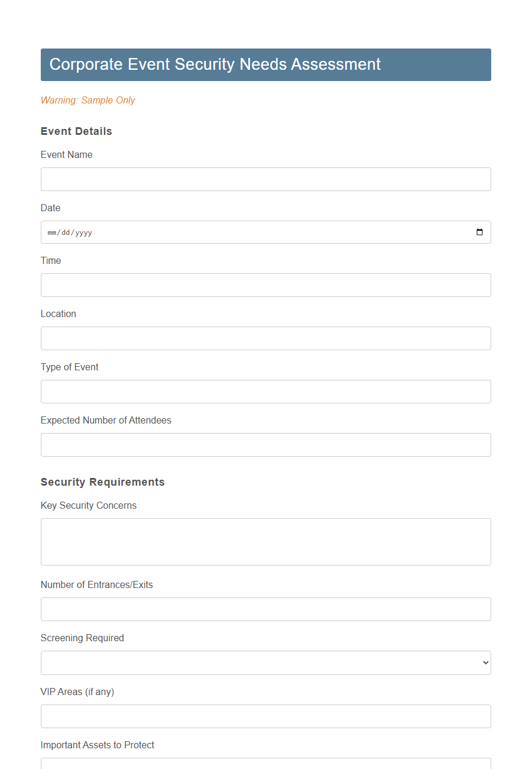The height and width of the screenshot is (769, 532).
Task: Click inside the Key Security Concerns text area
Action: pos(265,541)
